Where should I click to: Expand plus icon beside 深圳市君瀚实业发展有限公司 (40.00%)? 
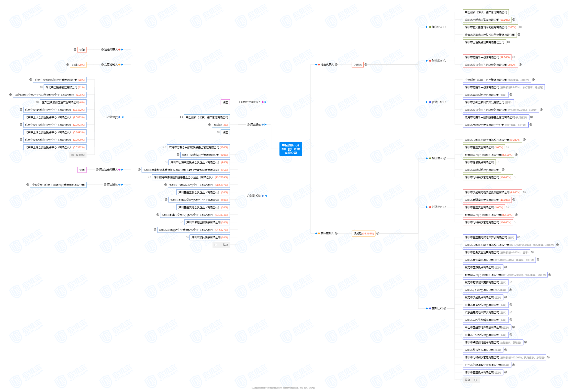[514, 200]
